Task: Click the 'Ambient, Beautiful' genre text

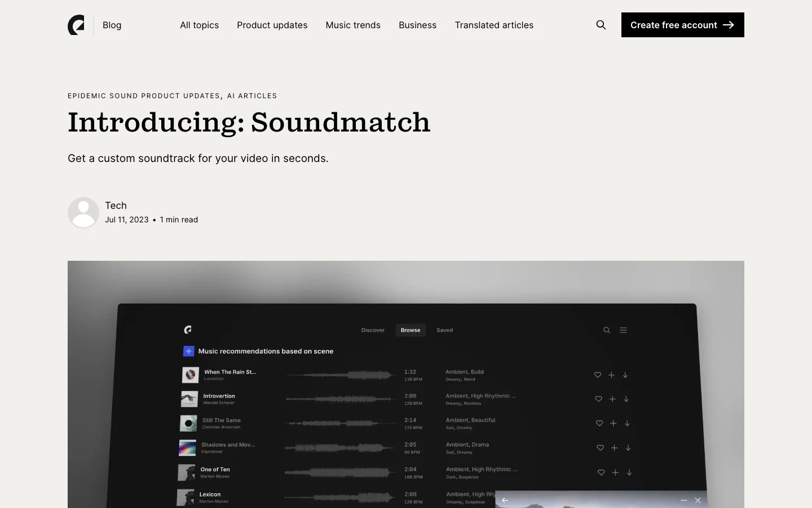Action: 471,420
